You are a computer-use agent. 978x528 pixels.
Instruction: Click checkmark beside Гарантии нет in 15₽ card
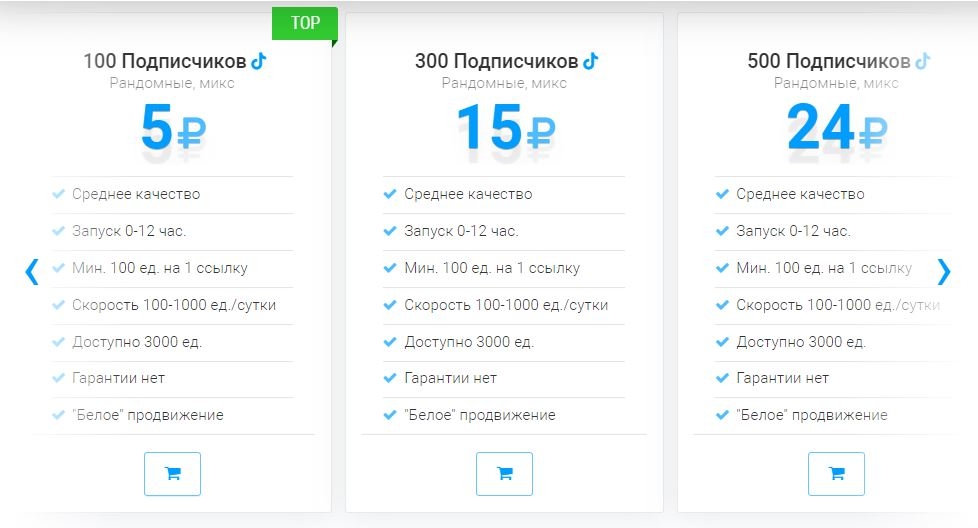tap(390, 378)
